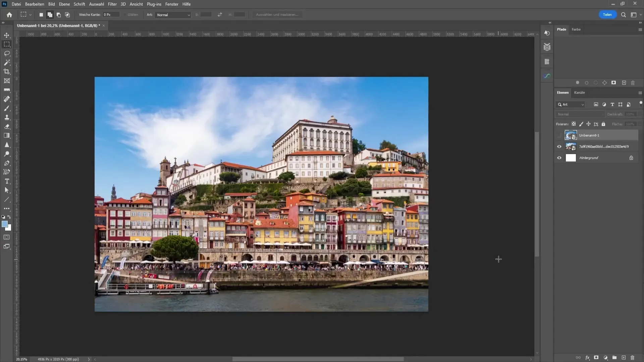
Task: Select the Lasso tool
Action: tap(7, 54)
